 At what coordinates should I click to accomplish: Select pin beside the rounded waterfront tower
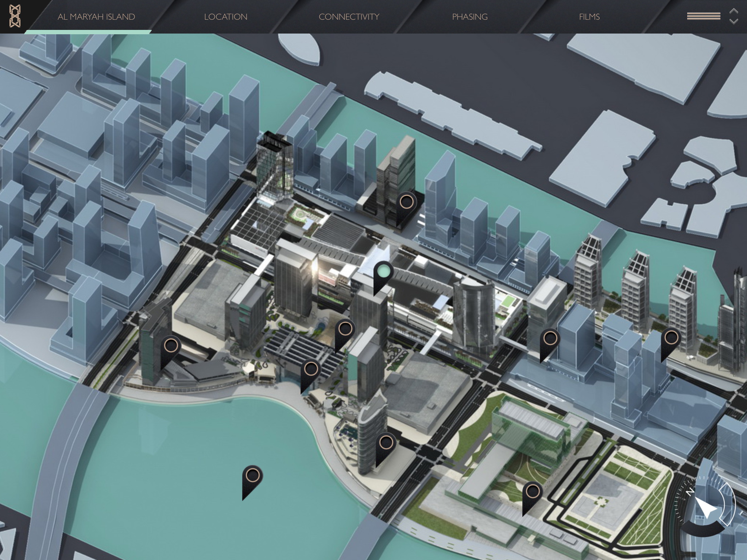[x=386, y=443]
